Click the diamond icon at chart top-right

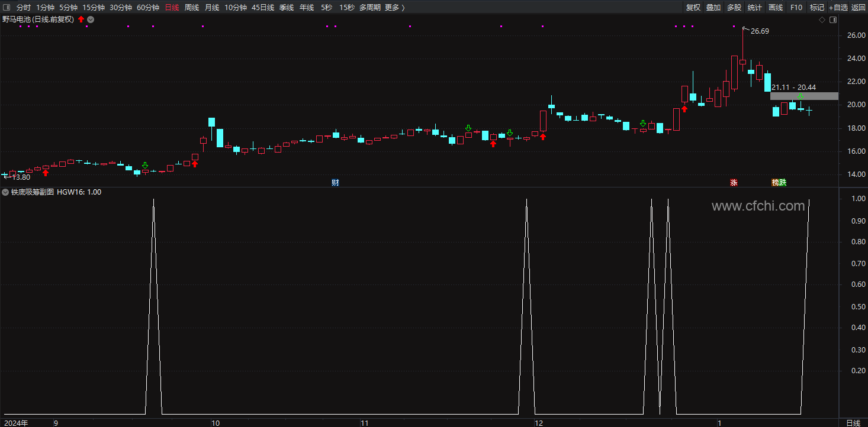pos(822,20)
